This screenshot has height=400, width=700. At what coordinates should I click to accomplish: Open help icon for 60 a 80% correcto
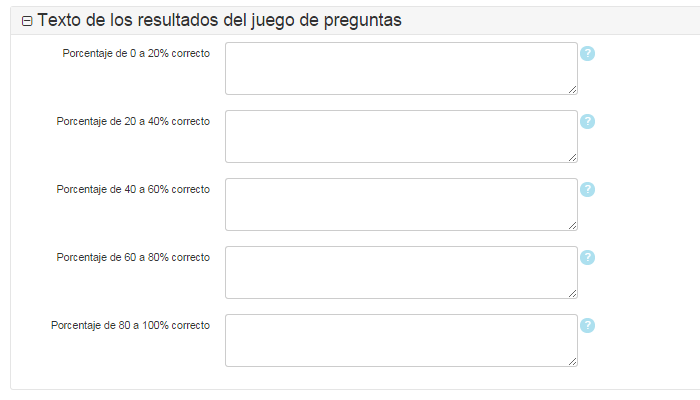pos(587,257)
